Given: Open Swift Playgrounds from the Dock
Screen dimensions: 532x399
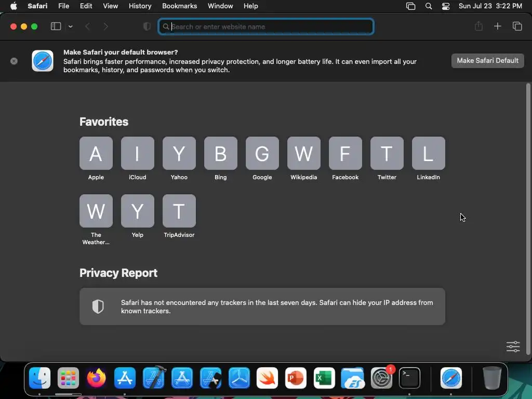Looking at the screenshot, I should coord(267,378).
